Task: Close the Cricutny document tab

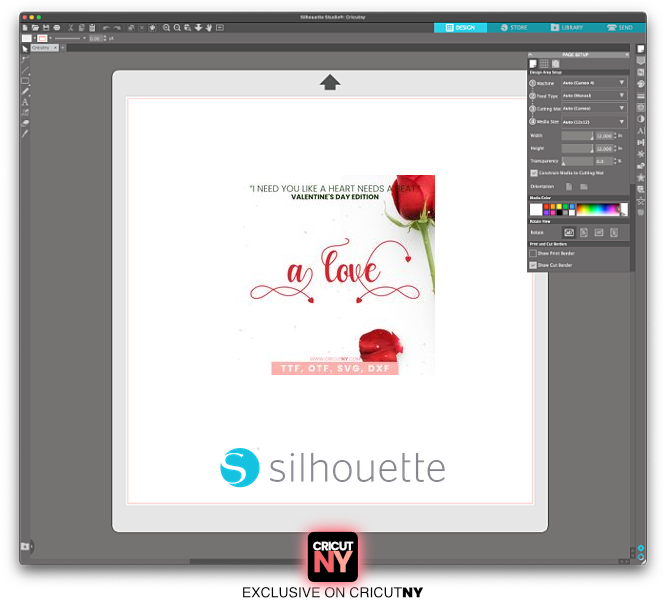Action: 55,48
